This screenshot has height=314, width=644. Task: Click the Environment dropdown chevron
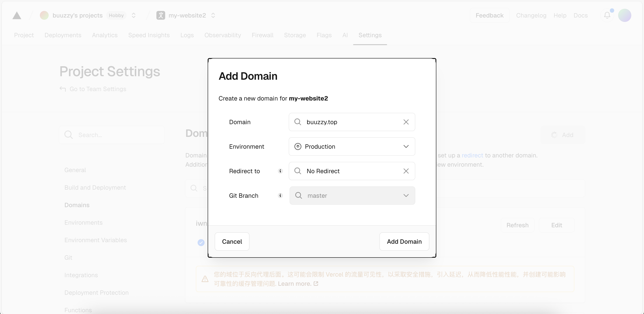click(406, 146)
